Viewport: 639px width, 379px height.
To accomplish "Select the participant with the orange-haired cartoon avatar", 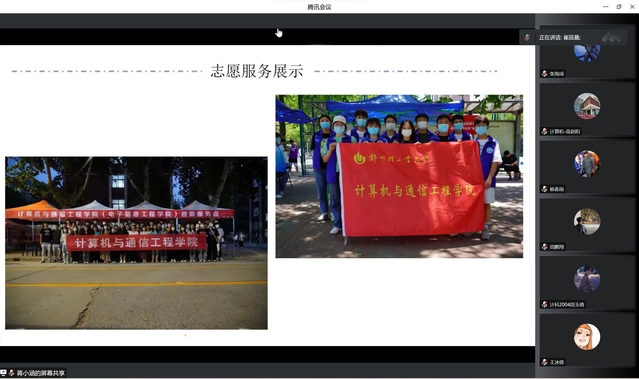I will 587,337.
